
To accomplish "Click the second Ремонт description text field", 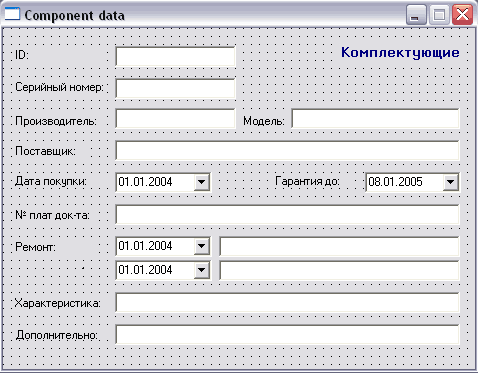I will [339, 270].
